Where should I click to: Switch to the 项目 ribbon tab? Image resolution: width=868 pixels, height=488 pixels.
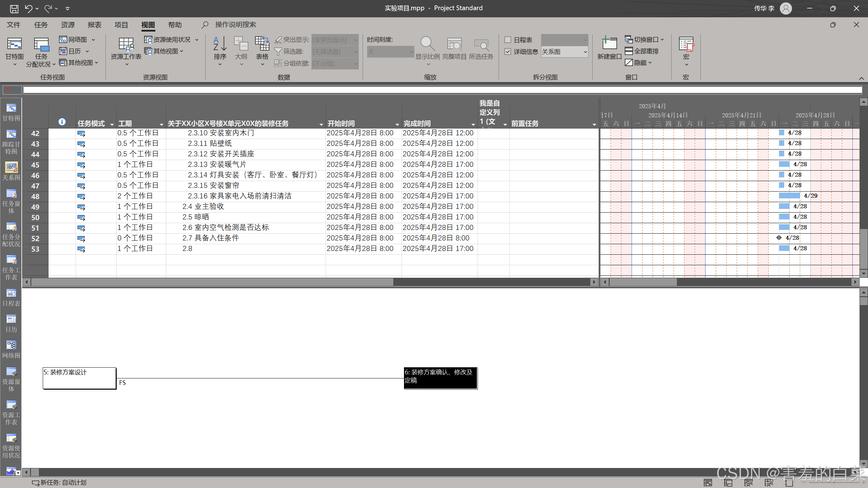pyautogui.click(x=121, y=25)
